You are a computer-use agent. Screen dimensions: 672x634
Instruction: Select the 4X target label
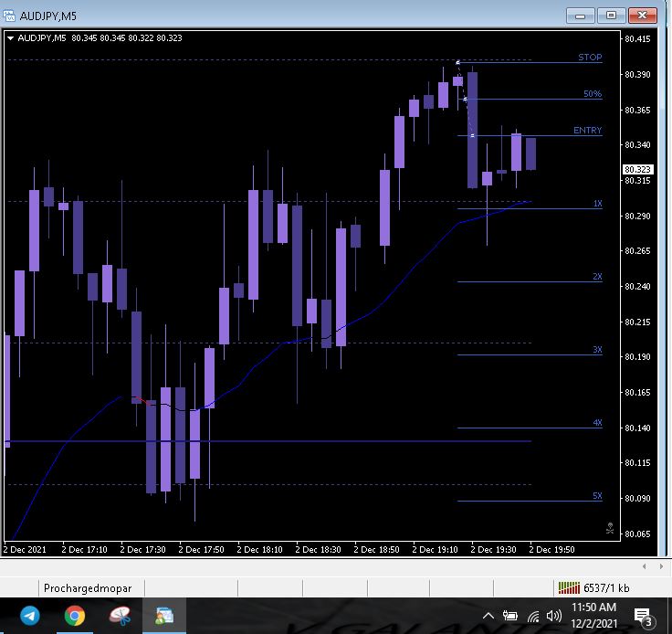click(597, 422)
